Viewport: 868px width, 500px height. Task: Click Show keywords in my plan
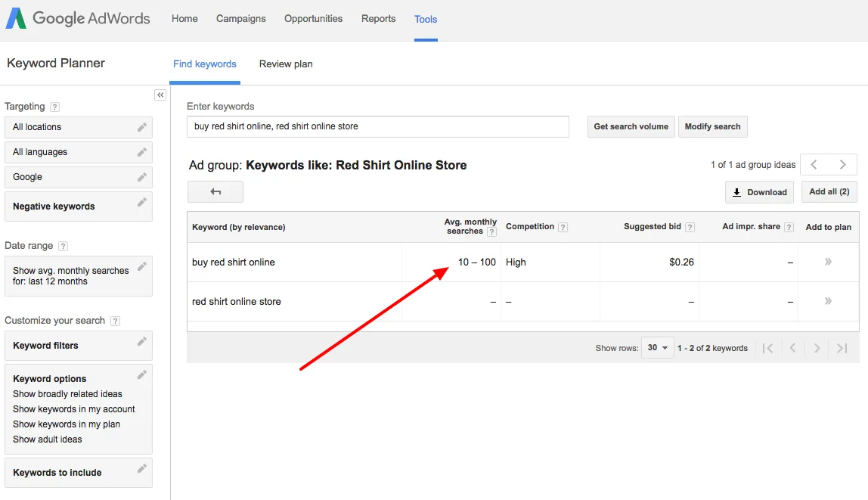[67, 424]
